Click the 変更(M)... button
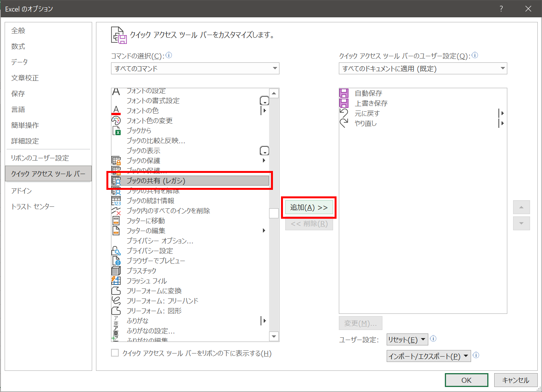542x392 pixels. pos(360,323)
